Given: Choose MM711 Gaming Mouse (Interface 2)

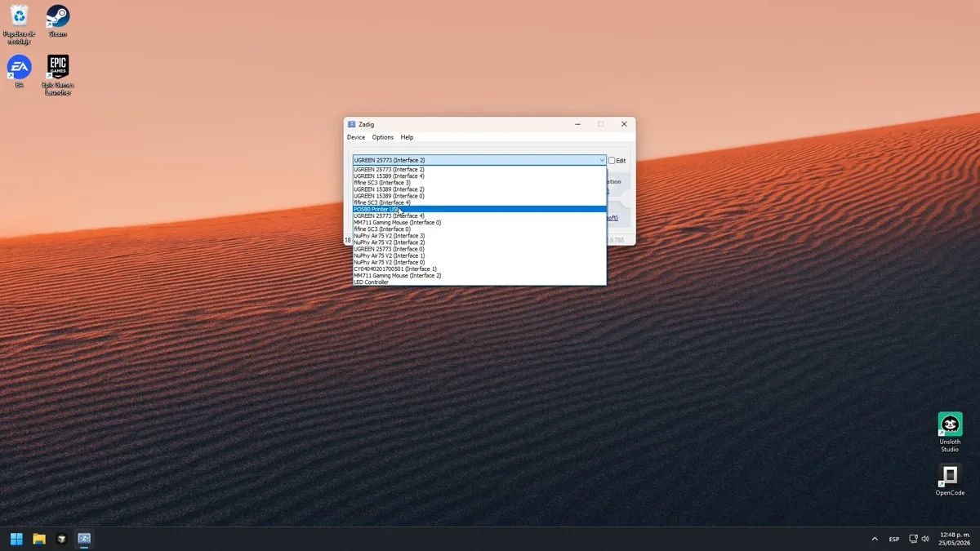Looking at the screenshot, I should coord(479,275).
